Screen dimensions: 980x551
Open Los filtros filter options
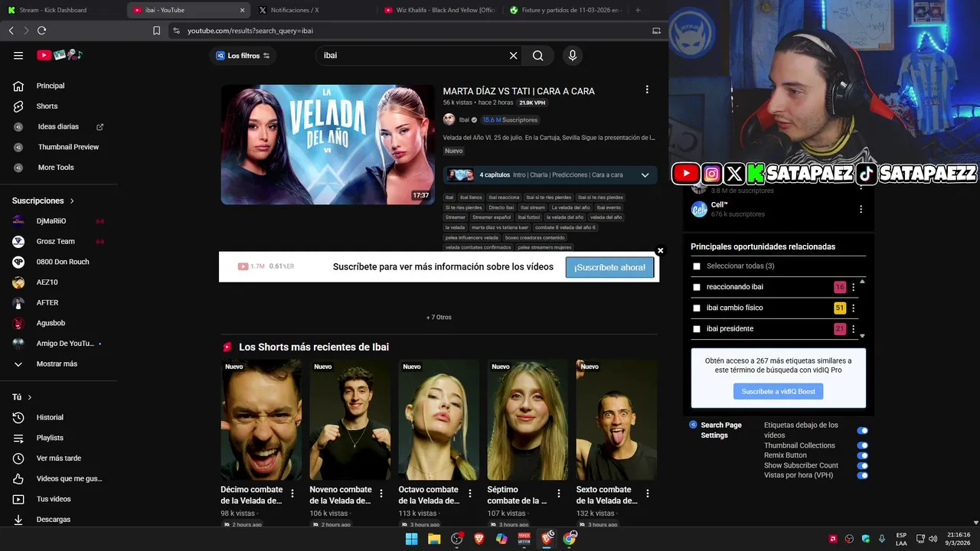click(243, 56)
